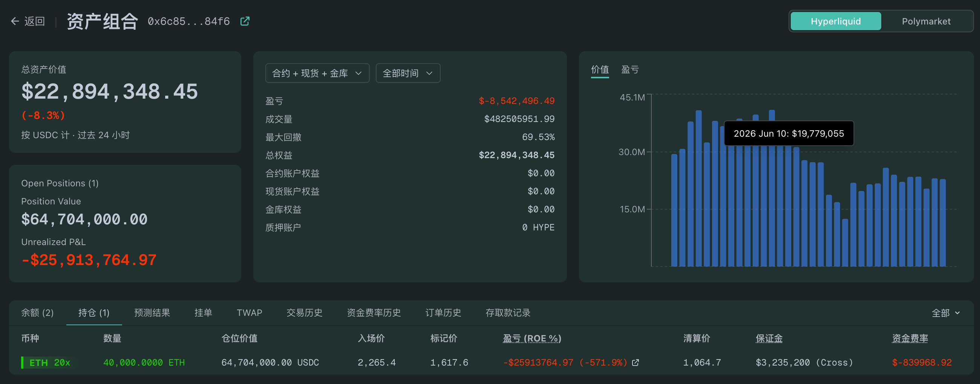Screen dimensions: 980x384
Task: Open 全部时间 time range dropdown
Action: 408,73
